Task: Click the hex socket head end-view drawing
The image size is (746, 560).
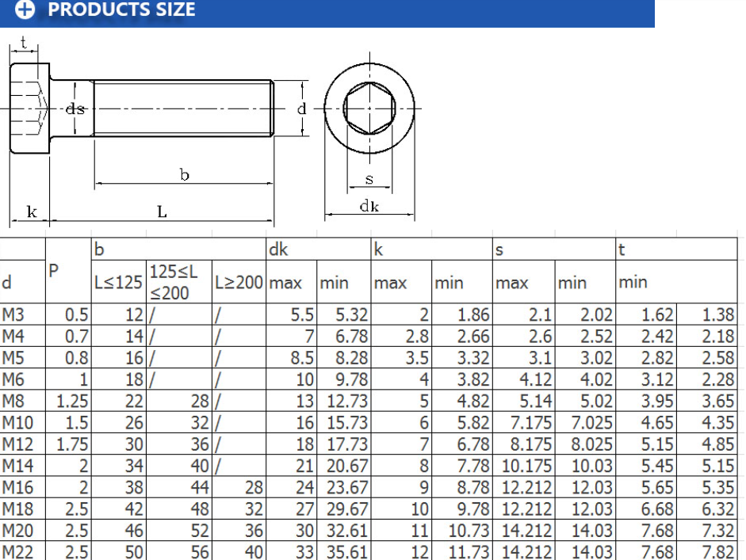Action: 369,109
